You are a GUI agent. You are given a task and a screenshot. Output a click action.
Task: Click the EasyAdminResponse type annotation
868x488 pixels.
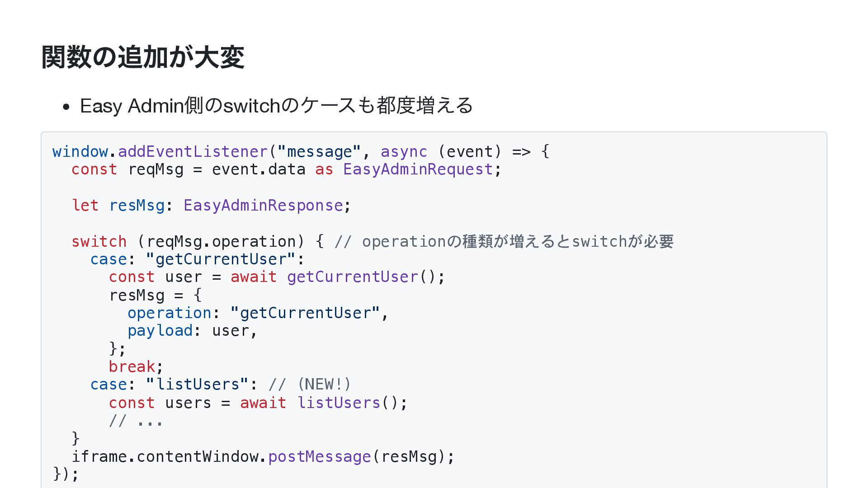pos(263,206)
